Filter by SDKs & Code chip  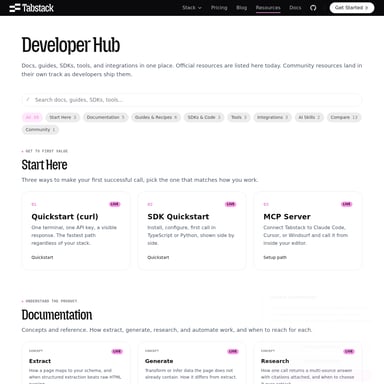point(204,117)
